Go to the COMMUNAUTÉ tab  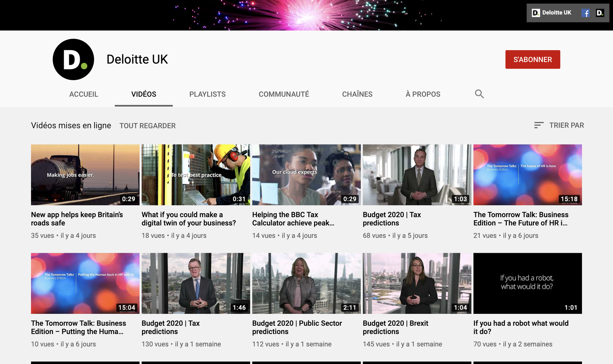click(x=284, y=94)
